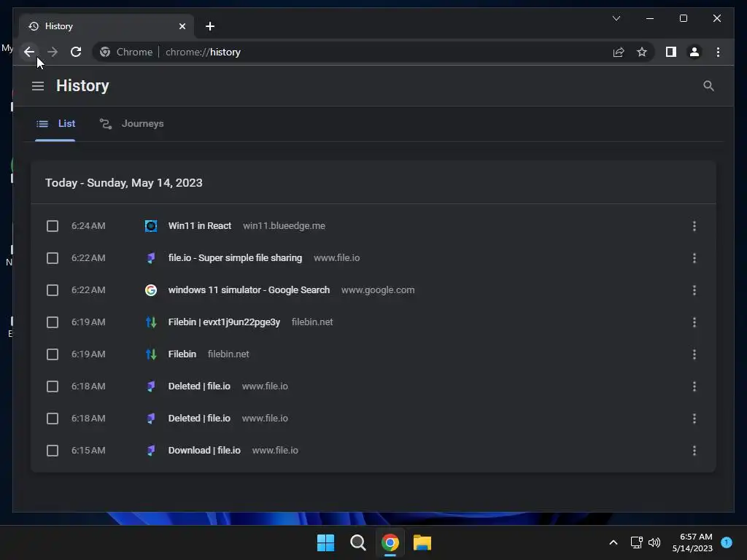The width and height of the screenshot is (747, 560).
Task: Check the windows 11 simulator Google Search entry
Action: 53,290
